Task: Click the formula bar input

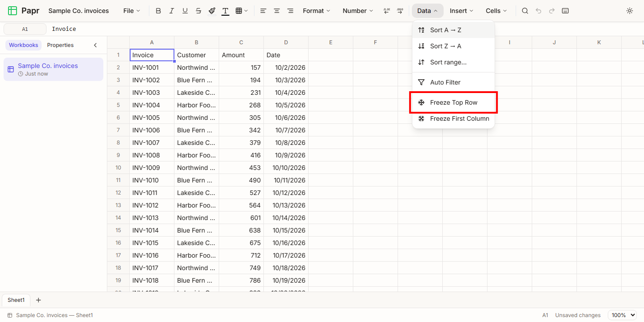Action: click(345, 29)
